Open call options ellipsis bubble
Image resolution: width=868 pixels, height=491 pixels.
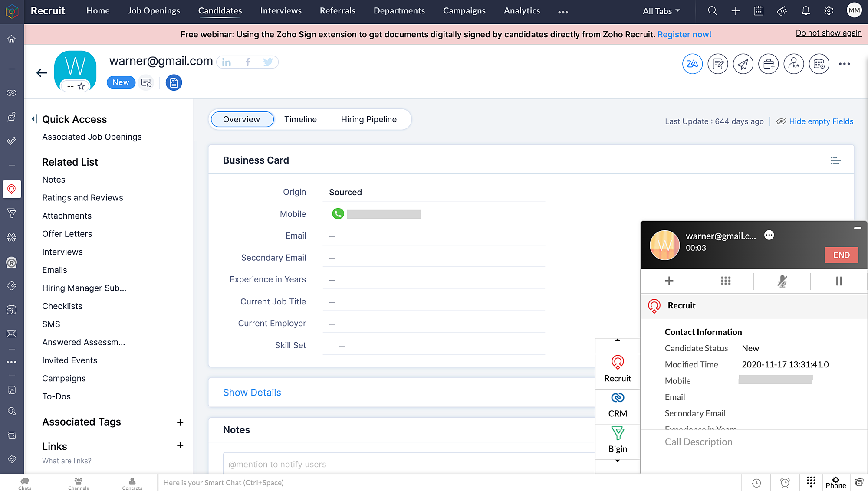[769, 235]
